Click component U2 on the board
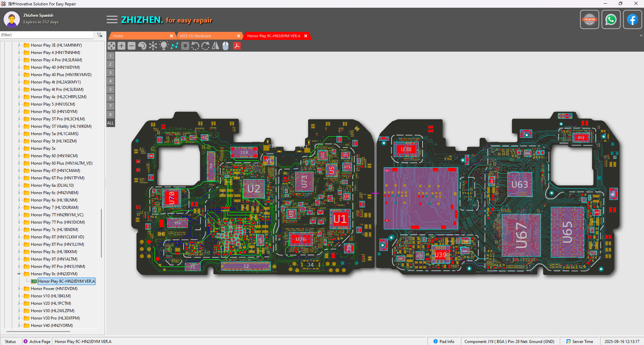The height and width of the screenshot is (345, 644). 254,189
